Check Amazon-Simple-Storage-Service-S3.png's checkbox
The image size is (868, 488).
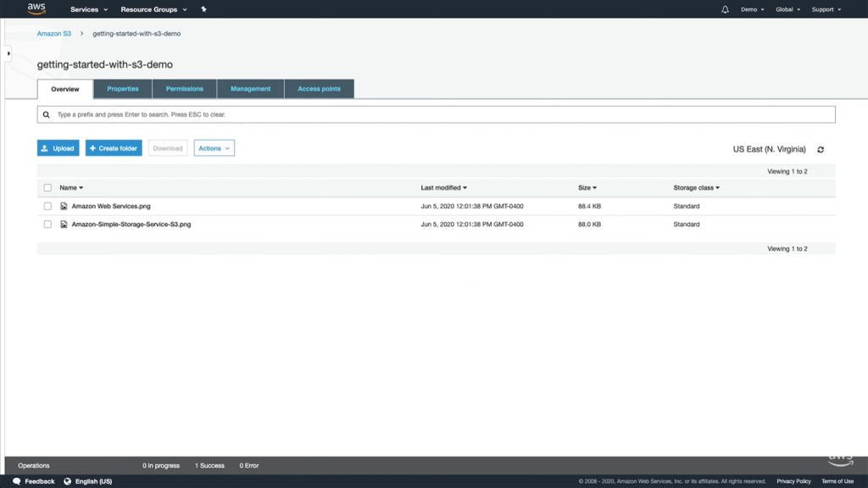pyautogui.click(x=46, y=224)
